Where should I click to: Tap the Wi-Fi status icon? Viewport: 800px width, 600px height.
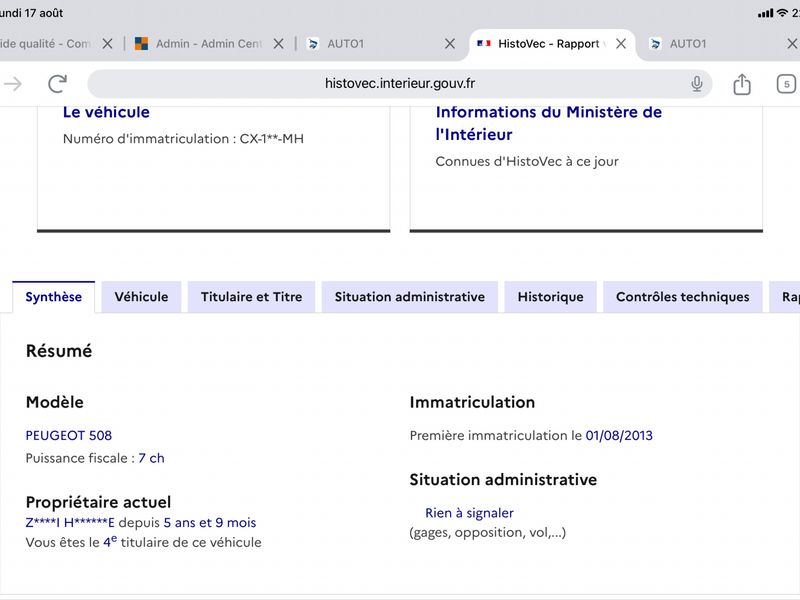pyautogui.click(x=782, y=13)
